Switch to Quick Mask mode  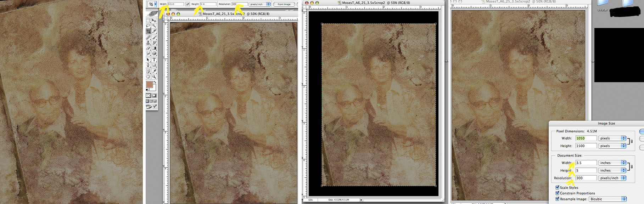[154, 96]
